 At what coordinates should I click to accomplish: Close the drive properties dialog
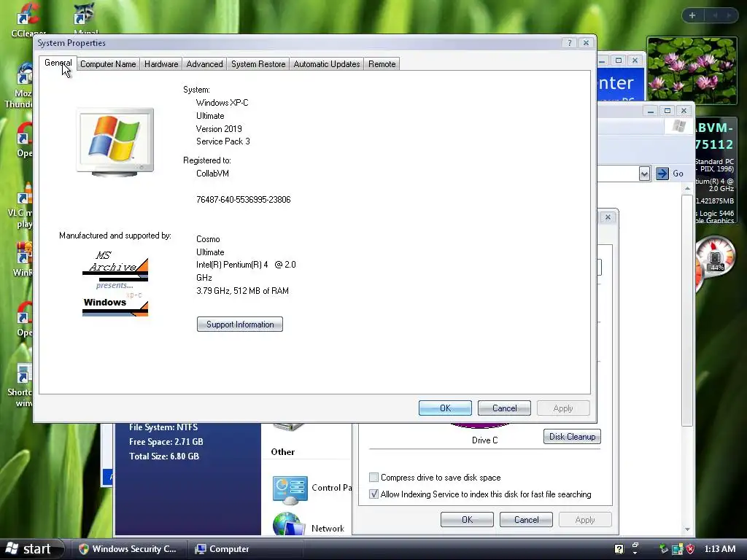pos(608,217)
